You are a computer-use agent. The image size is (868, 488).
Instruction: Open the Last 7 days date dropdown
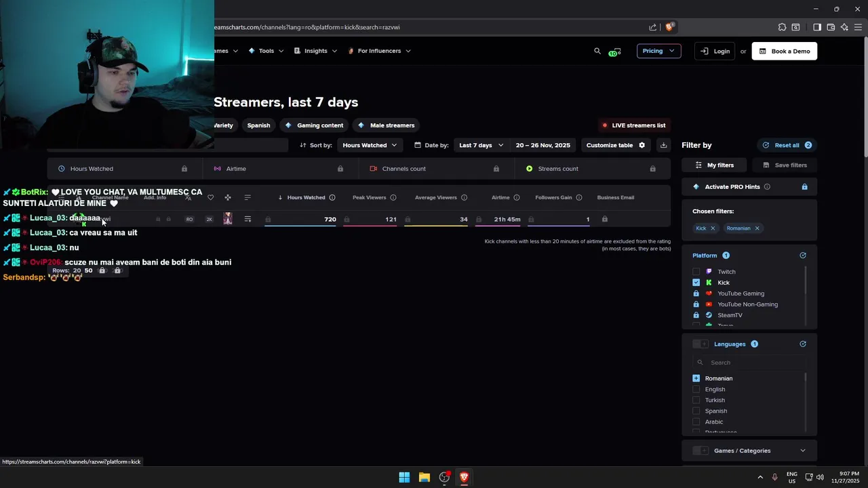[x=481, y=145]
